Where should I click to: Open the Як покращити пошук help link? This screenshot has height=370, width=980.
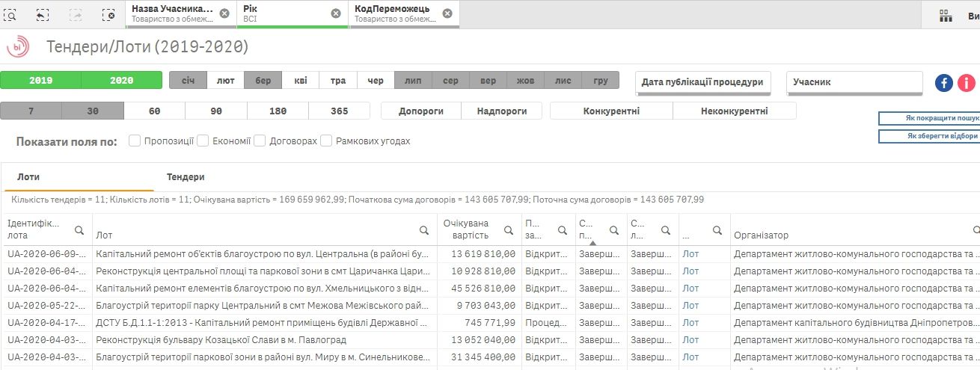[x=929, y=118]
